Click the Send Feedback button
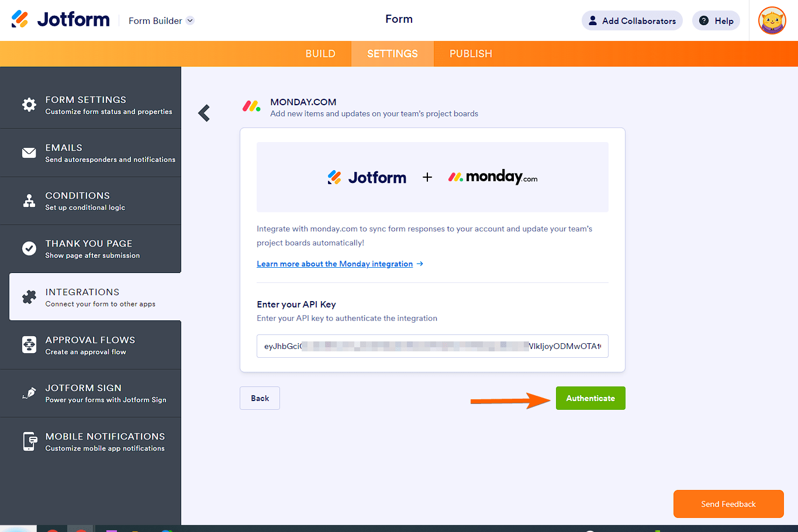 [728, 503]
